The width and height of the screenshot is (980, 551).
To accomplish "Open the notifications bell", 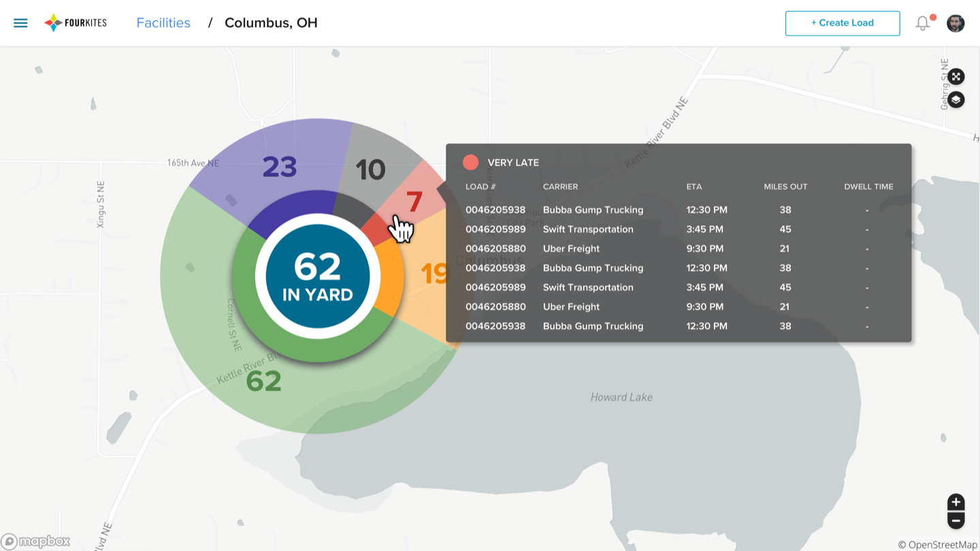I will [924, 22].
